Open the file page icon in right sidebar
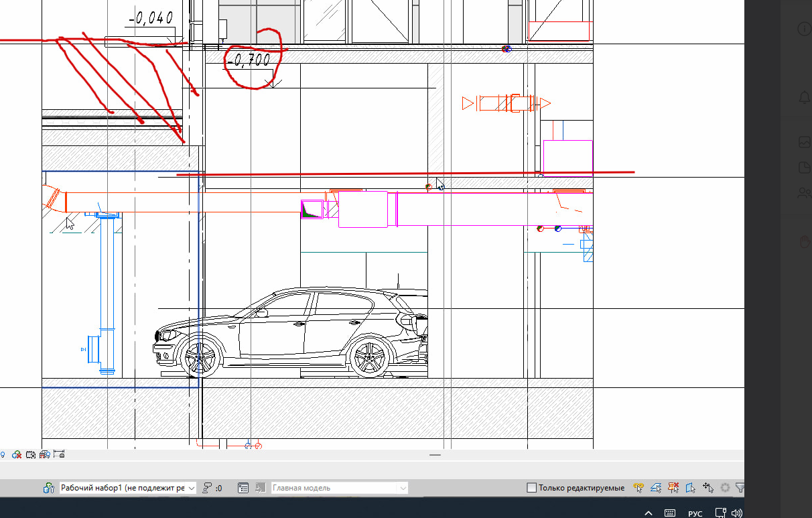Image resolution: width=812 pixels, height=518 pixels. [805, 168]
